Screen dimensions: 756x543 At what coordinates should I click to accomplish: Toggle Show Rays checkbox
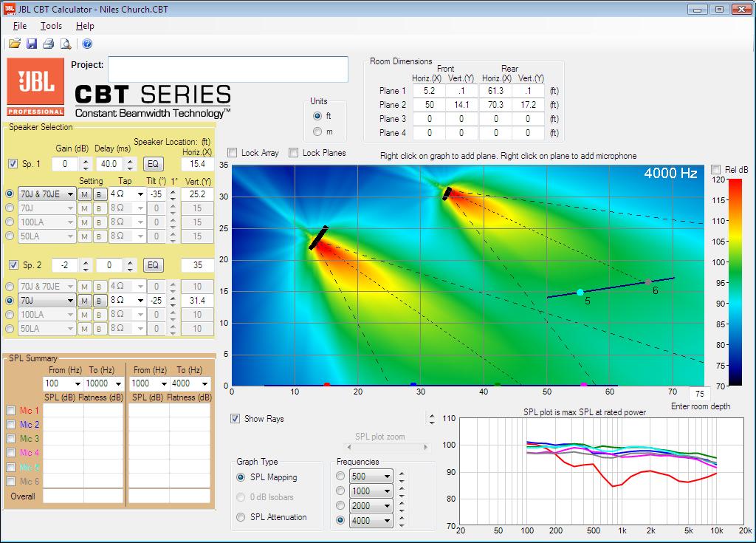point(235,418)
